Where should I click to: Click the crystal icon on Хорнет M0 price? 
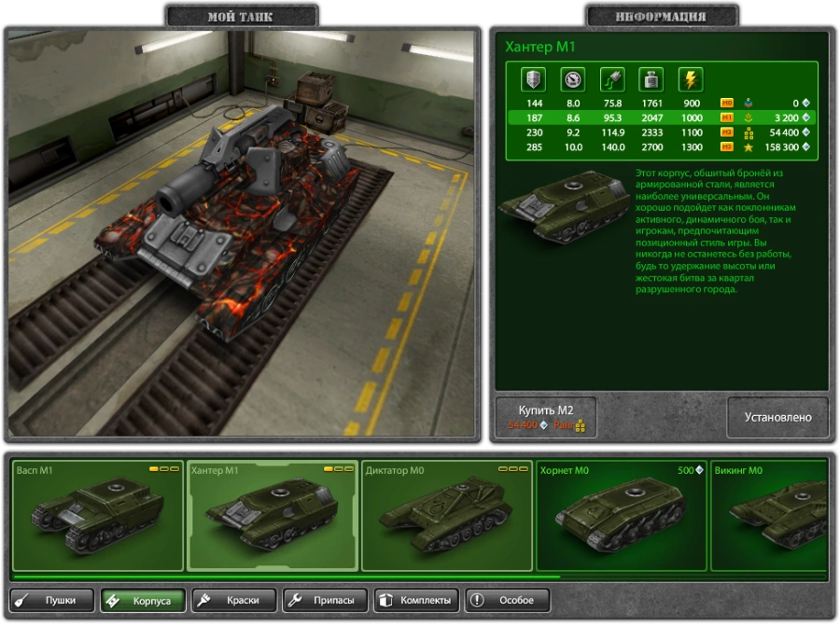[699, 470]
